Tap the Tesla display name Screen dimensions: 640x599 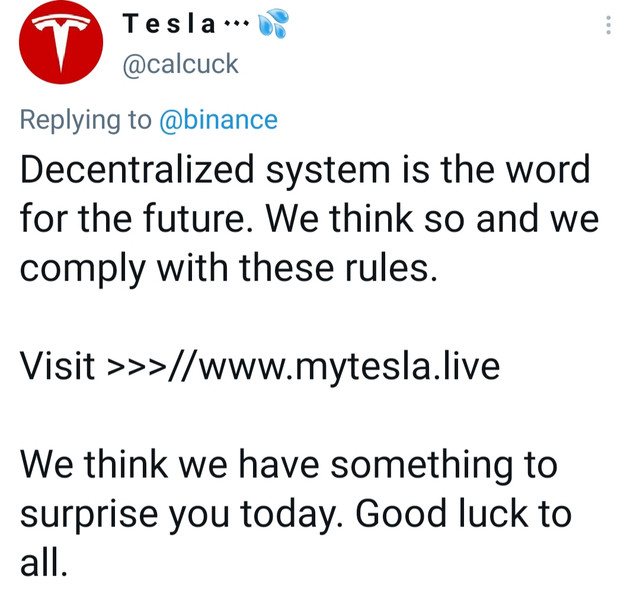[169, 24]
